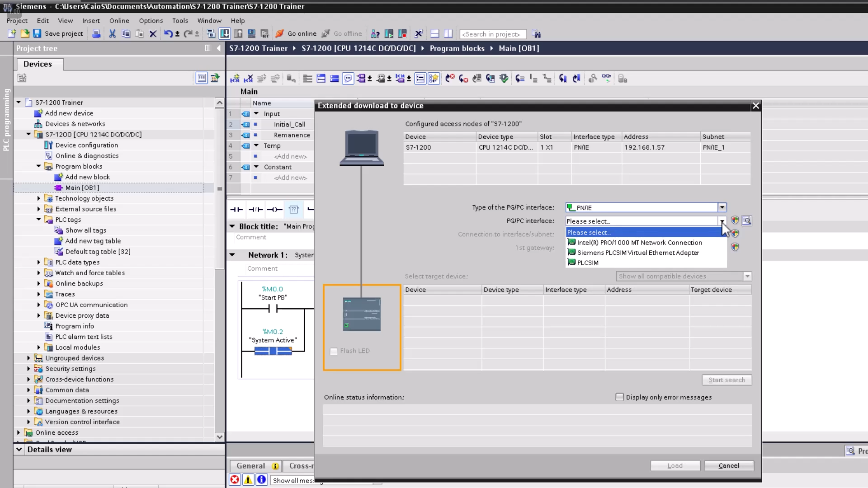The width and height of the screenshot is (868, 488).
Task: Click the Upload from device icon
Action: [238, 33]
